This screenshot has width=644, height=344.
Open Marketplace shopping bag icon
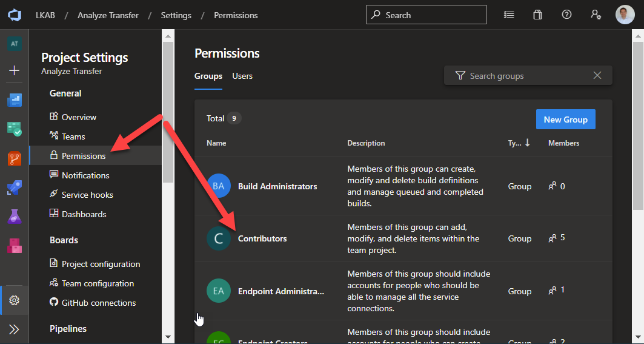pyautogui.click(x=537, y=15)
